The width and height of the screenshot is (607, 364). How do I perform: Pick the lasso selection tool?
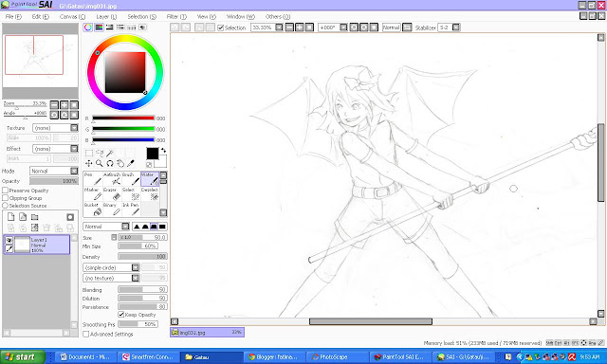[x=99, y=154]
